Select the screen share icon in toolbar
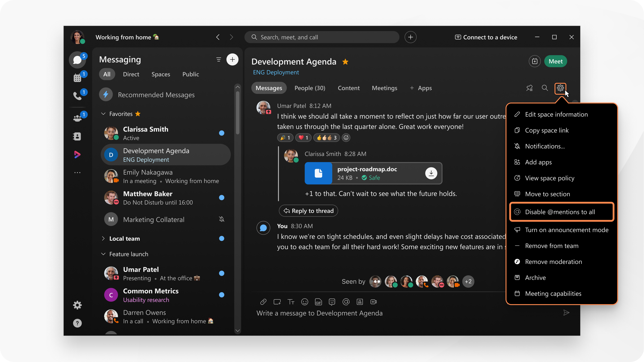 click(277, 302)
